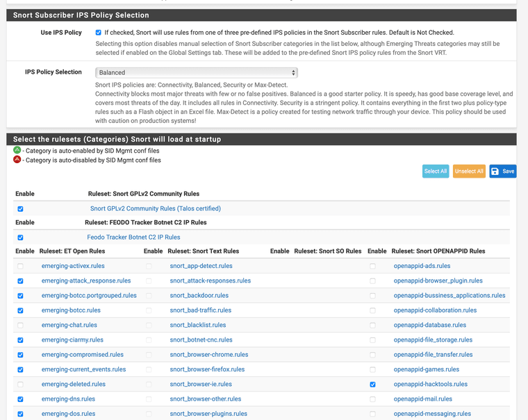Open openappid-games.rules link

(x=427, y=369)
